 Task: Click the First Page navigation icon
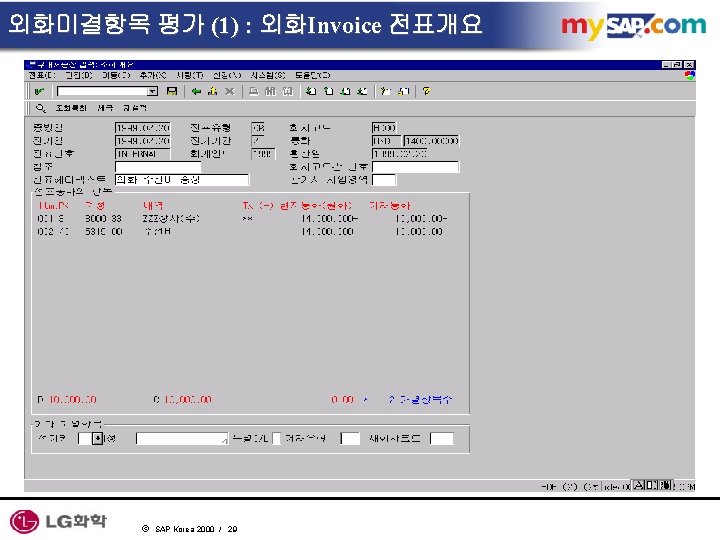pyautogui.click(x=311, y=91)
